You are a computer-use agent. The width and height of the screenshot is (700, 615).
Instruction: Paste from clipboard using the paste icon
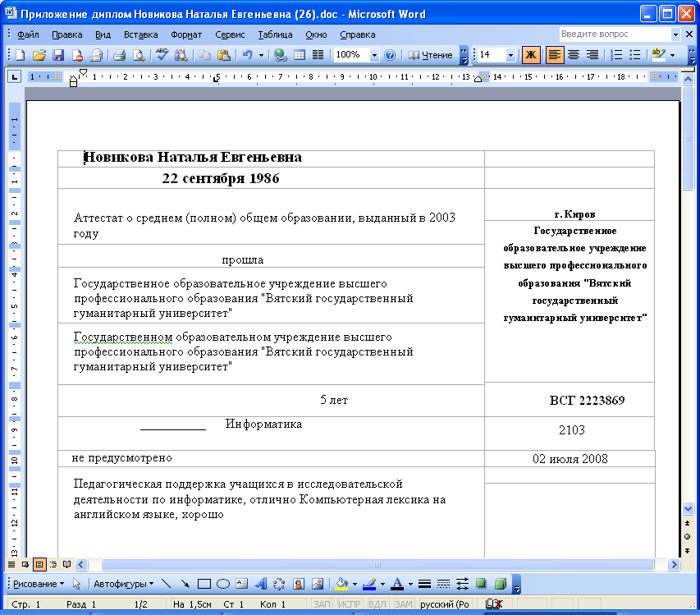224,55
